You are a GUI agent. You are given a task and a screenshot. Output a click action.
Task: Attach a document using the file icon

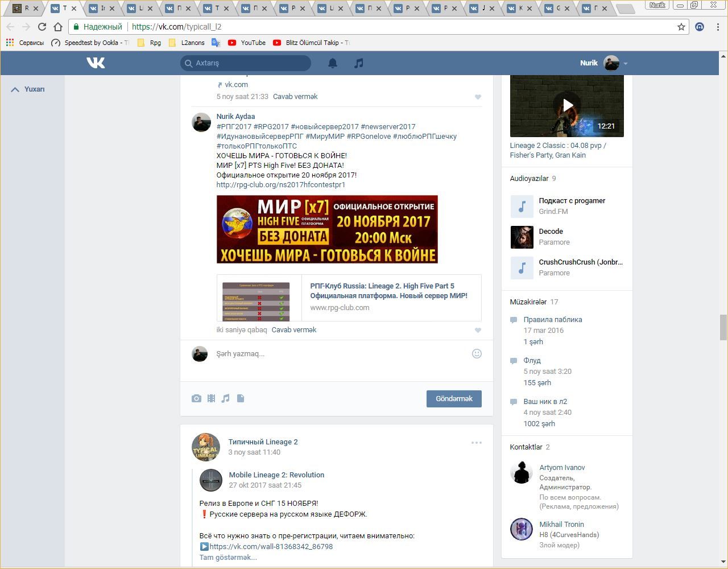tap(241, 398)
